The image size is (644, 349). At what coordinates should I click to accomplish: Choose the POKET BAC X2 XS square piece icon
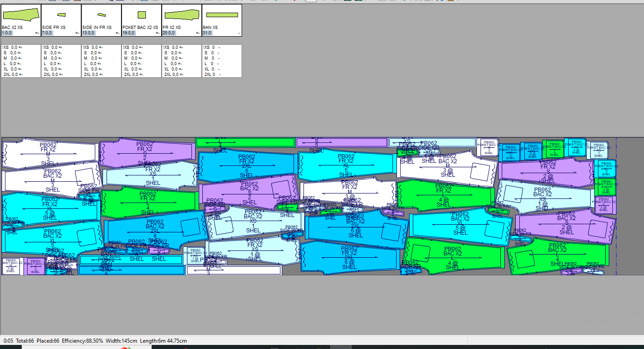141,15
